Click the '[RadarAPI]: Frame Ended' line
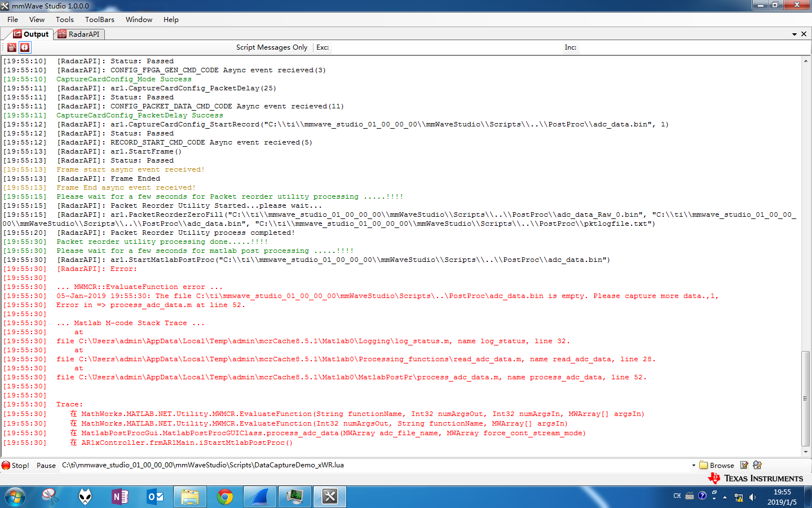Viewport: 812px width, 508px height. pyautogui.click(x=109, y=178)
